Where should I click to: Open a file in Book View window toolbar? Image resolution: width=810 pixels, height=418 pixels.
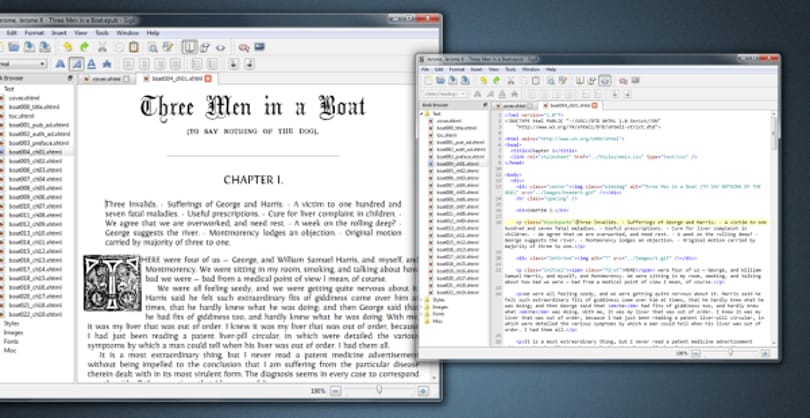tap(14, 47)
